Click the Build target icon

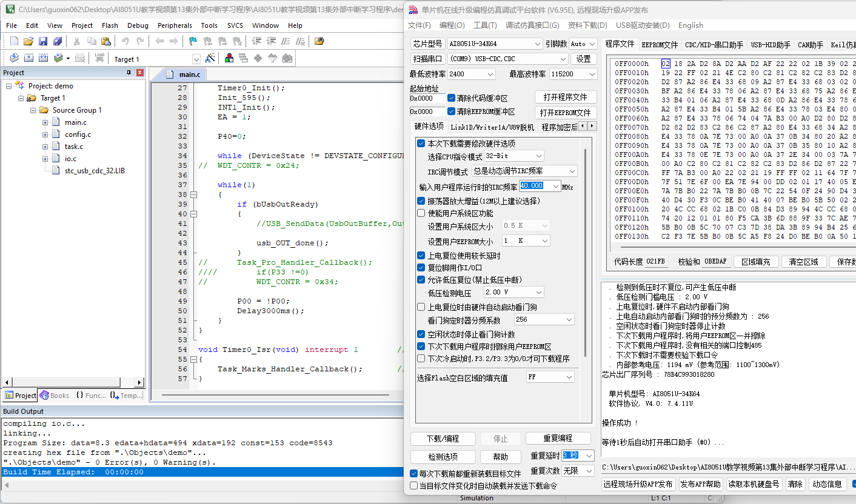(x=28, y=58)
